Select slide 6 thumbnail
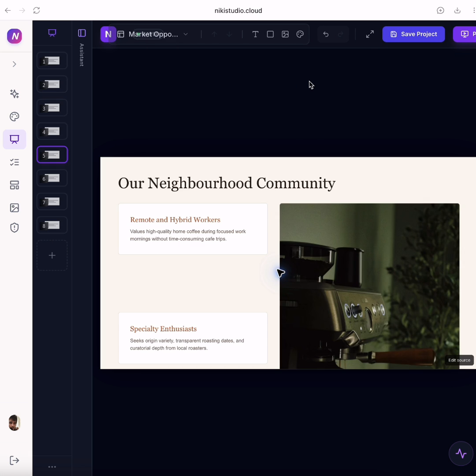Screen dimensions: 476x476 coord(52,178)
